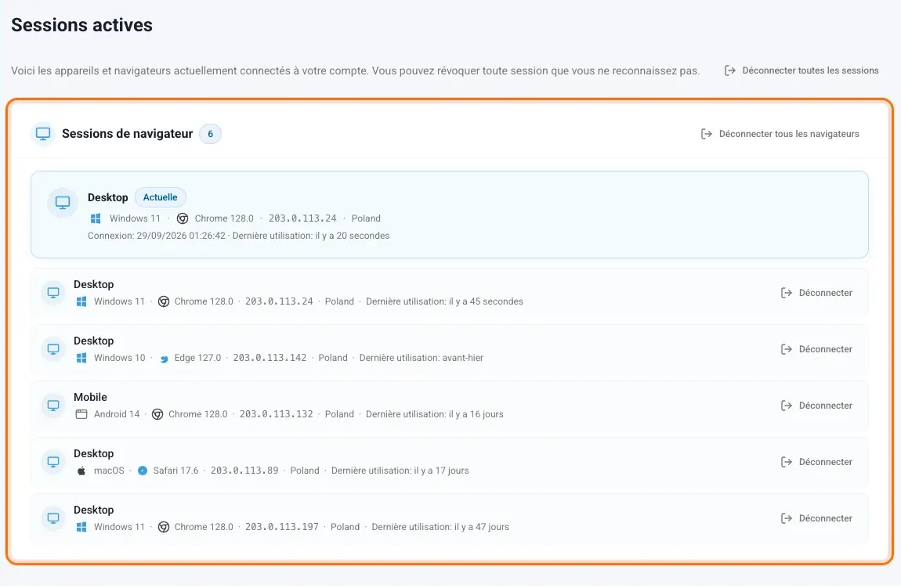Click logout arrow icon for the Edge 127.0 session
Image resolution: width=901 pixels, height=588 pixels.
[x=787, y=349]
